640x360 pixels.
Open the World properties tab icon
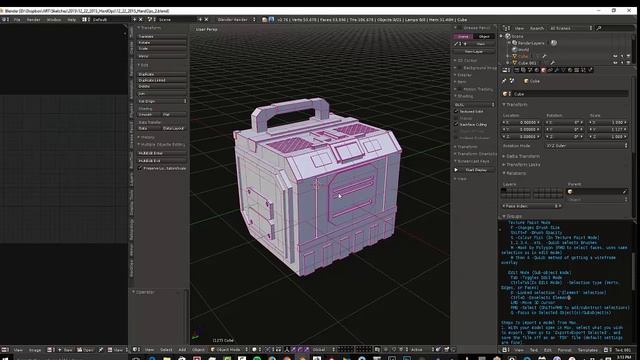click(x=536, y=70)
